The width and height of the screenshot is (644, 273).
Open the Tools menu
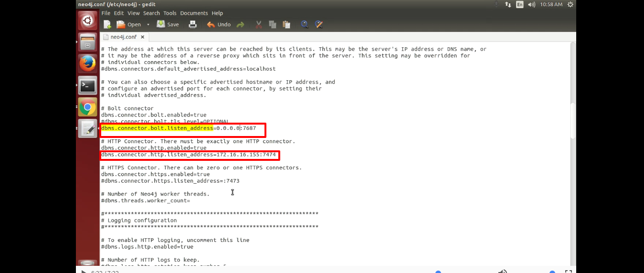click(x=169, y=13)
